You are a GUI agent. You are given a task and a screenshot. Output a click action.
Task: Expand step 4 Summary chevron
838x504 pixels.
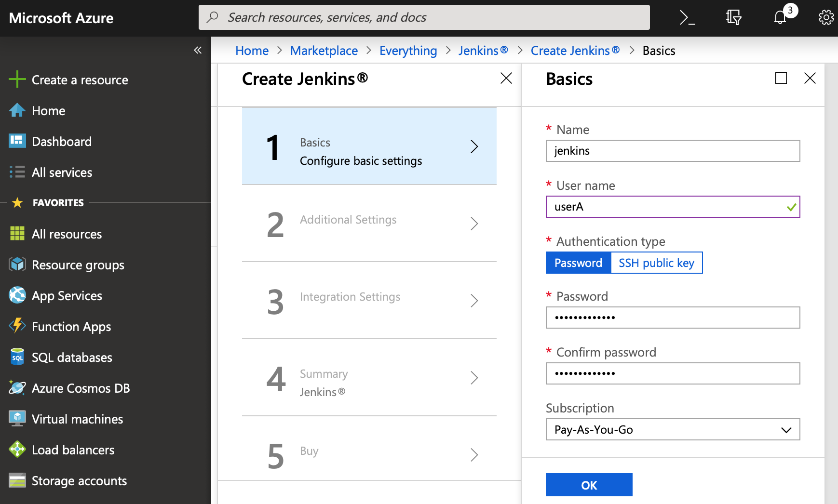(x=474, y=378)
